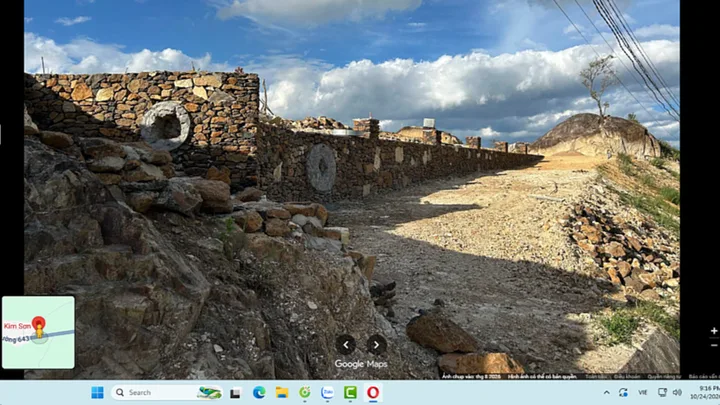Image resolution: width=720 pixels, height=405 pixels.
Task: Click the Pegman on the minimap
Action: coord(39,331)
